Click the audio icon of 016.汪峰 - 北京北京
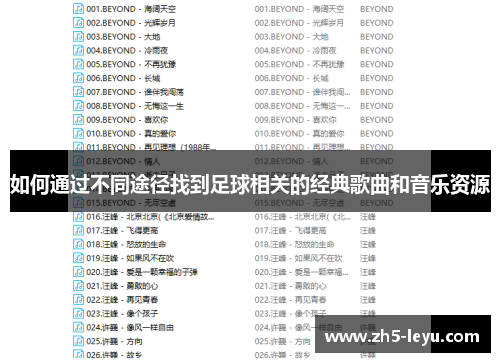The width and height of the screenshot is (500, 362). tap(78, 217)
